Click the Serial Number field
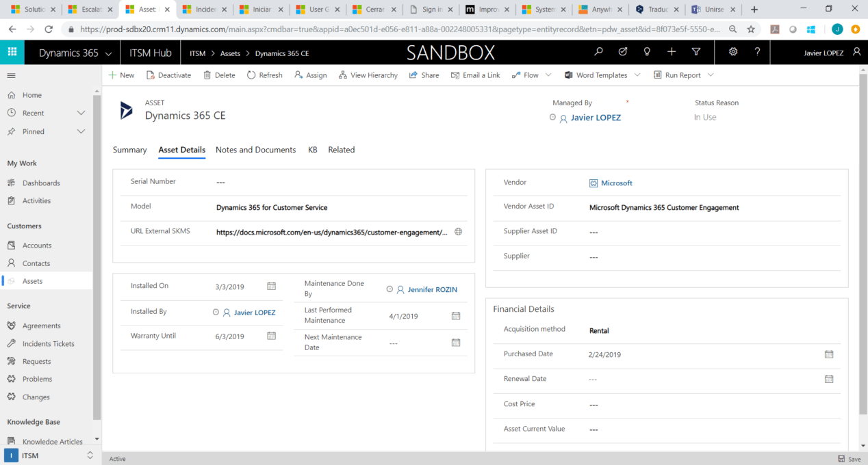Image resolution: width=868 pixels, height=465 pixels. [x=294, y=183]
